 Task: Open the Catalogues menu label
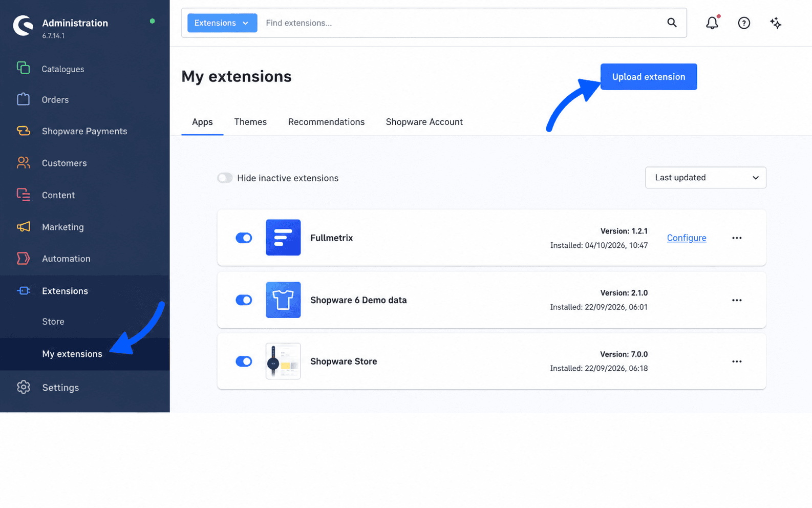(63, 69)
